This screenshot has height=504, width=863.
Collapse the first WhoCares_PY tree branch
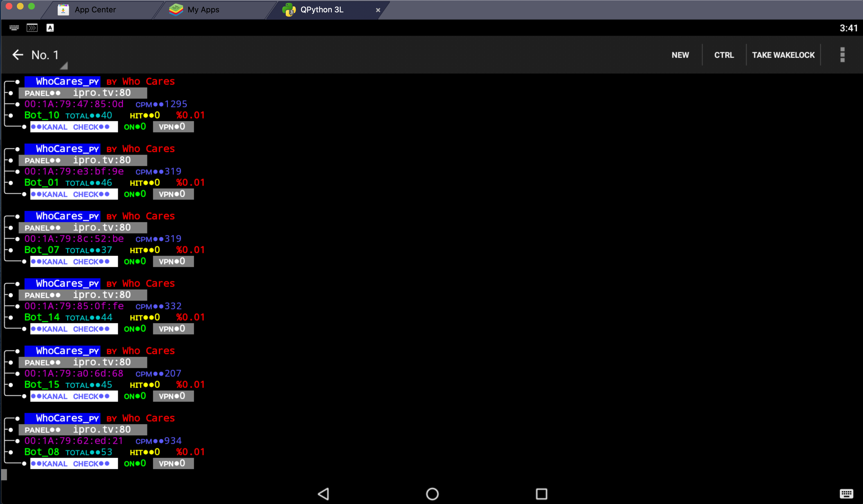(x=17, y=81)
